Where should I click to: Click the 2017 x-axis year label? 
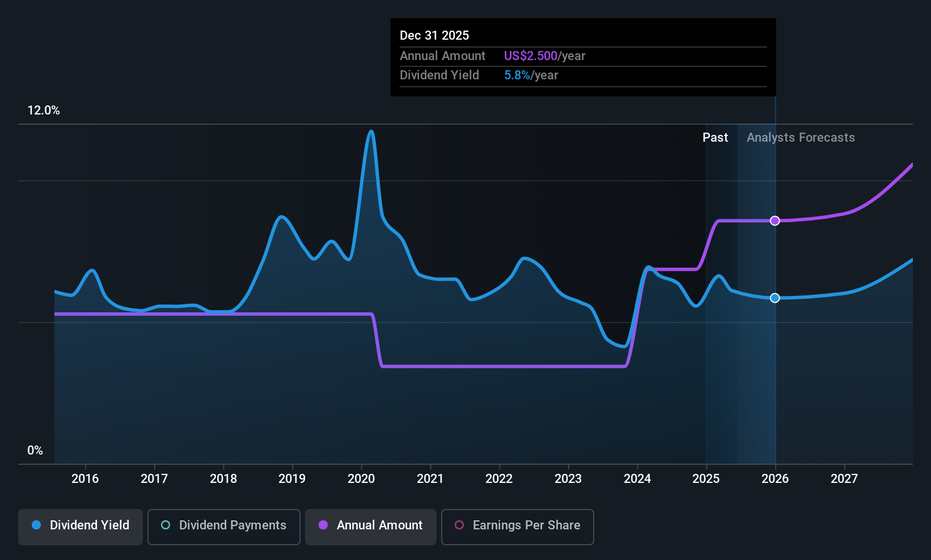[154, 479]
